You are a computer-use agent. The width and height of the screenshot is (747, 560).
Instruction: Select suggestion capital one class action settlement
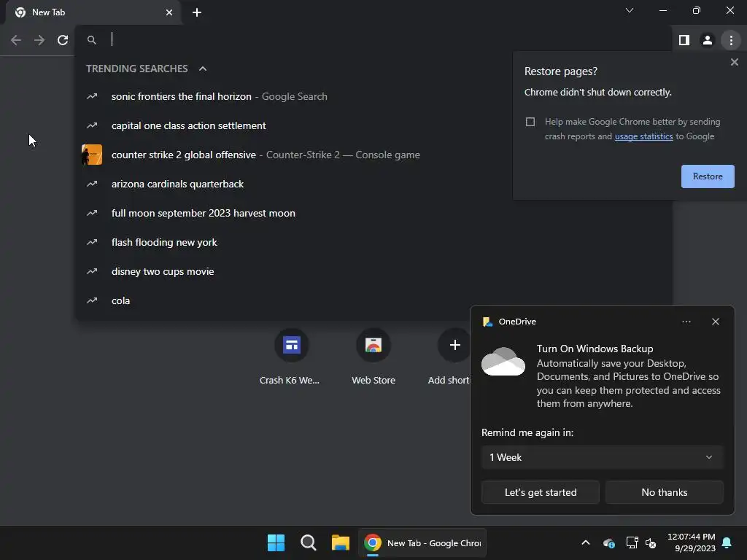click(x=374, y=125)
